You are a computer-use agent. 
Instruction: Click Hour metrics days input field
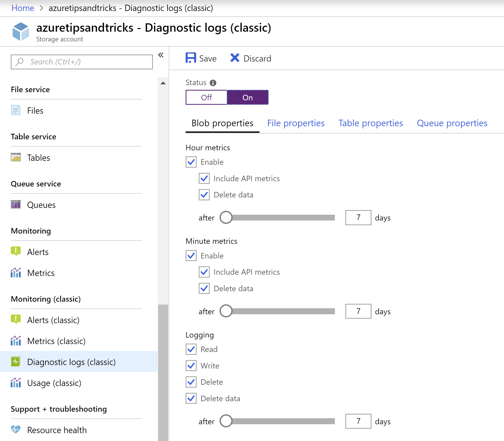click(x=358, y=217)
